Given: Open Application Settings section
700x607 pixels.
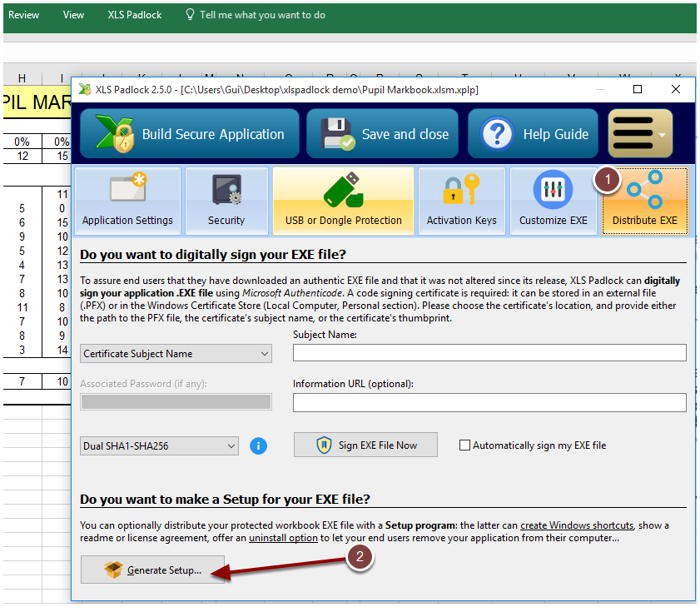Looking at the screenshot, I should pos(127,201).
